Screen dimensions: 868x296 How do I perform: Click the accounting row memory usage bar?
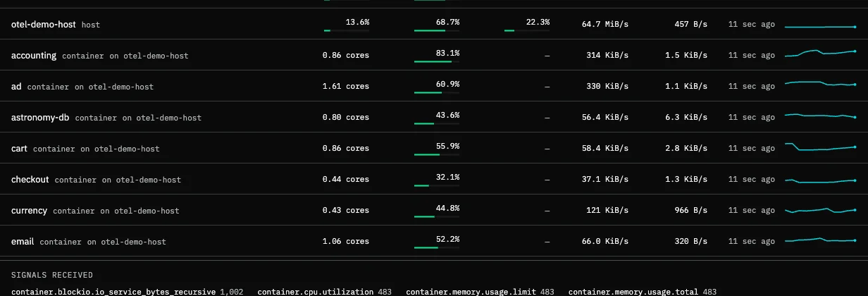click(x=437, y=62)
